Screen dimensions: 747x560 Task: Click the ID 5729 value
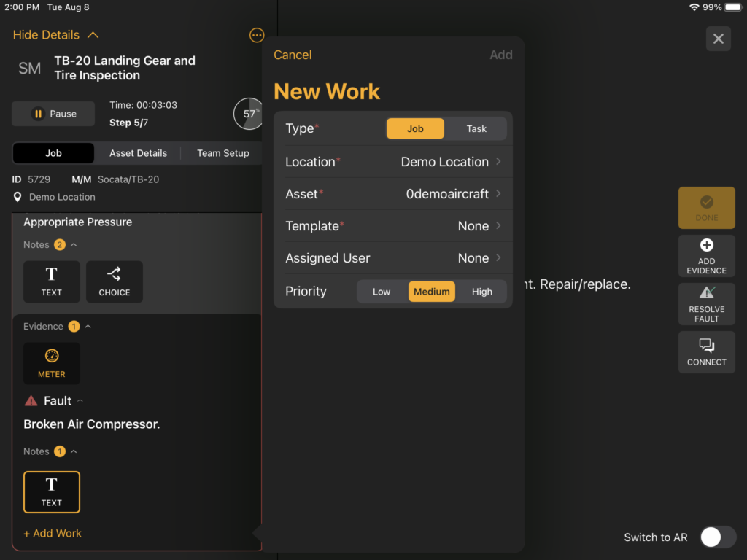(39, 179)
